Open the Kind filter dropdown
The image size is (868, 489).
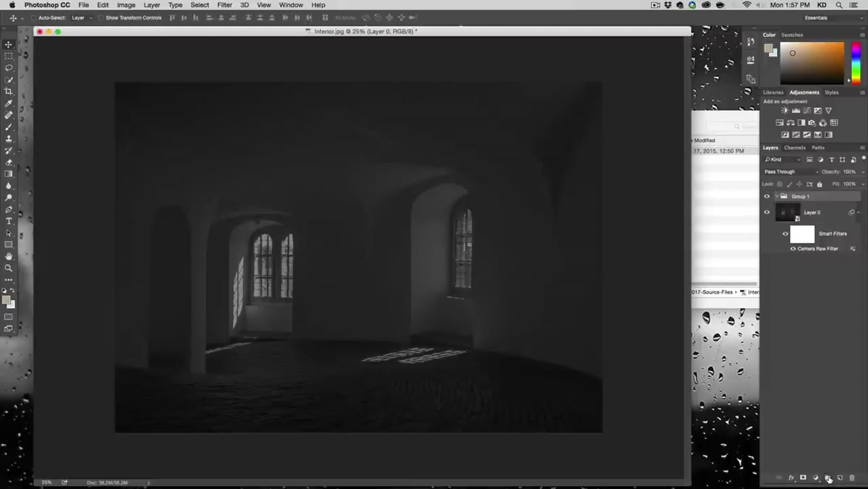click(783, 159)
